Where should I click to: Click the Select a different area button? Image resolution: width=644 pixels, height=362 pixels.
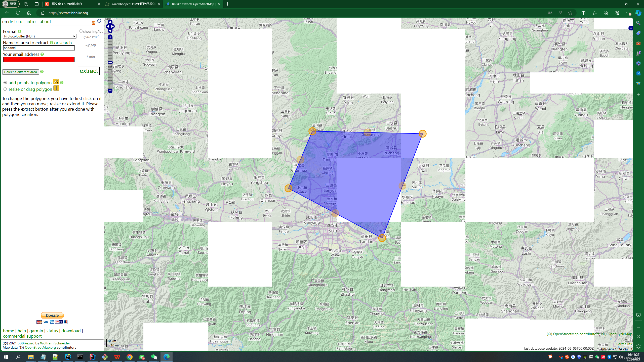tap(21, 72)
